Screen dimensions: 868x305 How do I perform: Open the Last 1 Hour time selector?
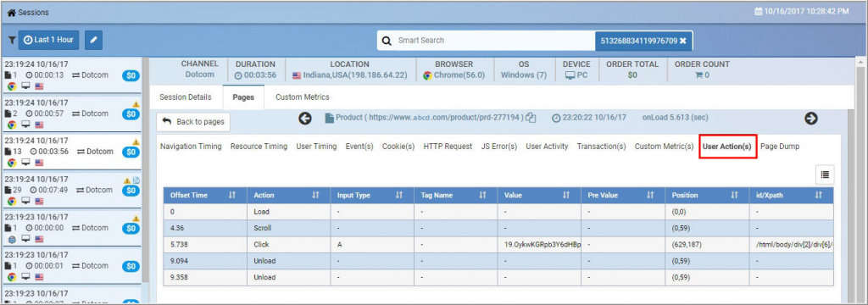click(x=48, y=40)
